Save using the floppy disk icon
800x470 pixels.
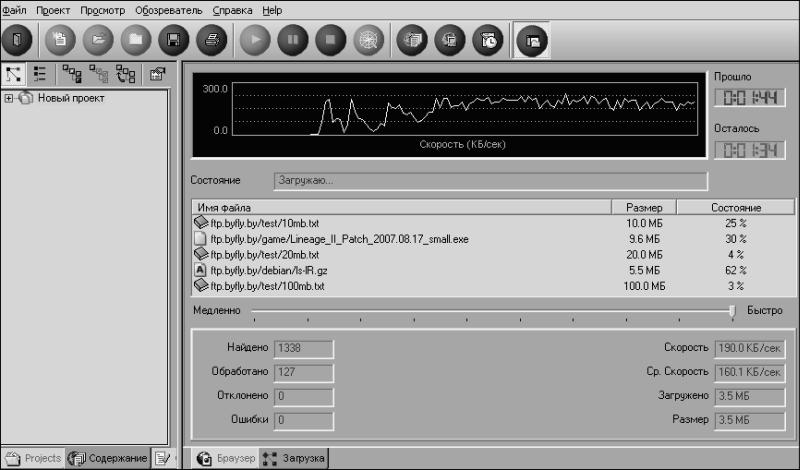pyautogui.click(x=173, y=41)
